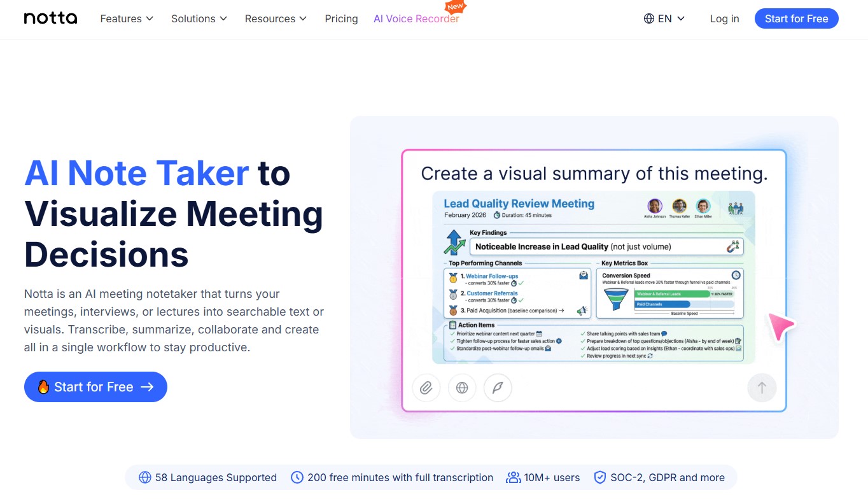Expand the Features dropdown menu
Screen dimensions: 868x504
[127, 19]
